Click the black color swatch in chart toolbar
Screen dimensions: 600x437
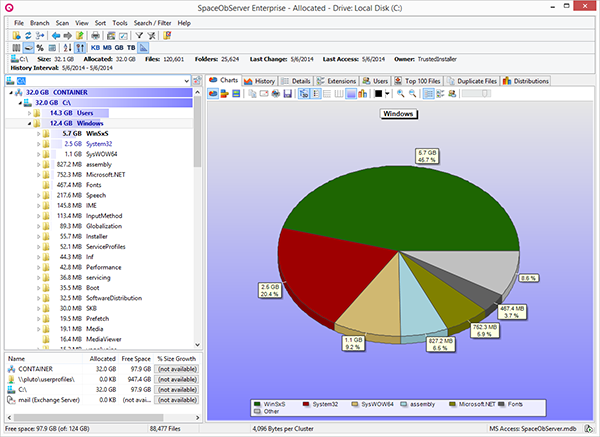(378, 93)
